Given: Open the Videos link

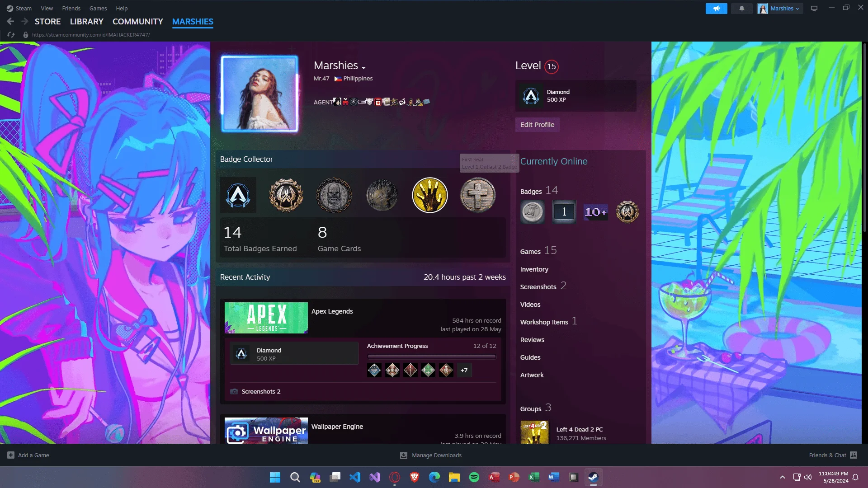Looking at the screenshot, I should point(530,305).
